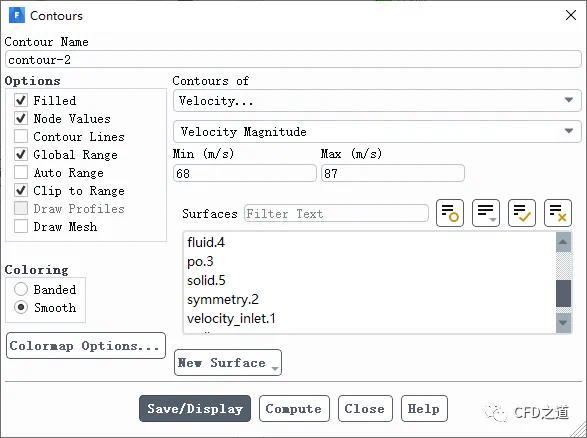
Task: Enable Draw Mesh checkbox
Action: pyautogui.click(x=21, y=226)
